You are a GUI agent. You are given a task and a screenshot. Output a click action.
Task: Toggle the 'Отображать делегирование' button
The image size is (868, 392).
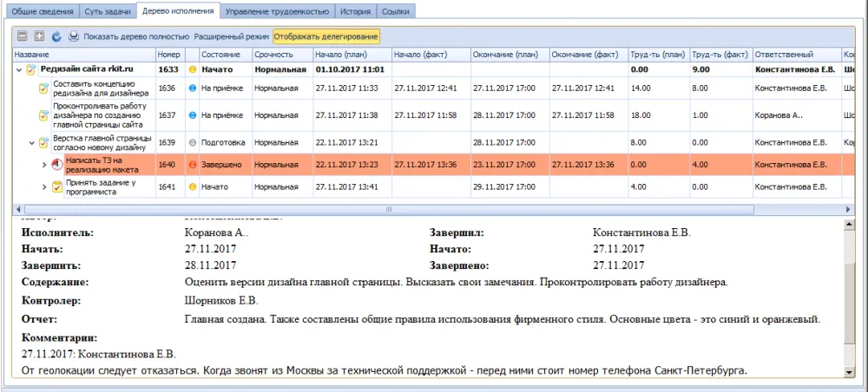click(326, 37)
